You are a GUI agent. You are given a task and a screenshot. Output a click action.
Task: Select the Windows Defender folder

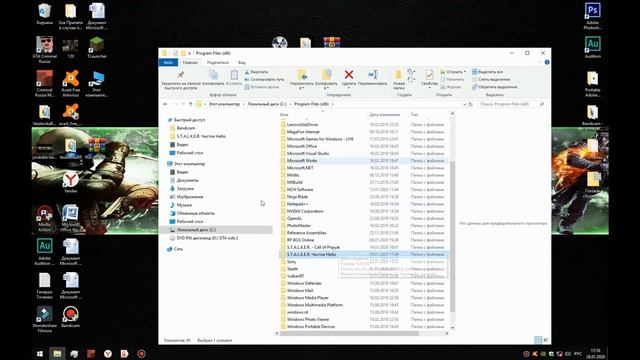[x=304, y=283]
